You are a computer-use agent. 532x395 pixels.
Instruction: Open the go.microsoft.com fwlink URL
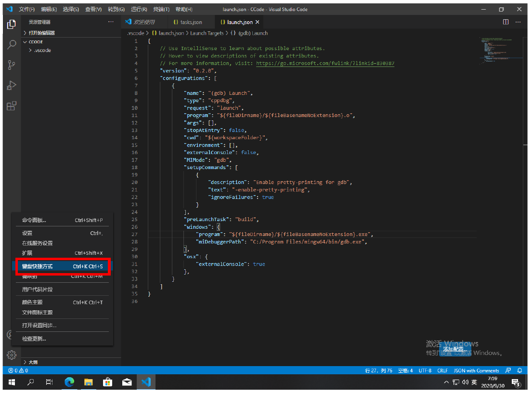pos(325,63)
